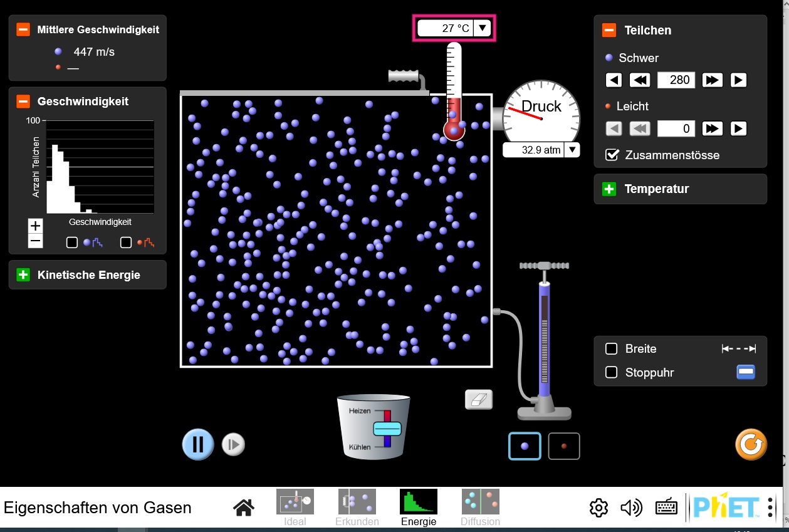
Task: Reset the whole simulation with the orange button
Action: click(751, 444)
